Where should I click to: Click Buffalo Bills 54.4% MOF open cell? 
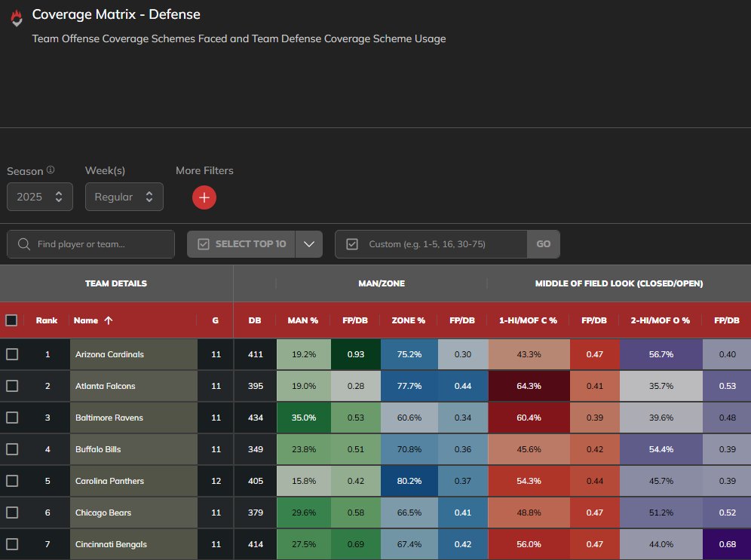(661, 449)
